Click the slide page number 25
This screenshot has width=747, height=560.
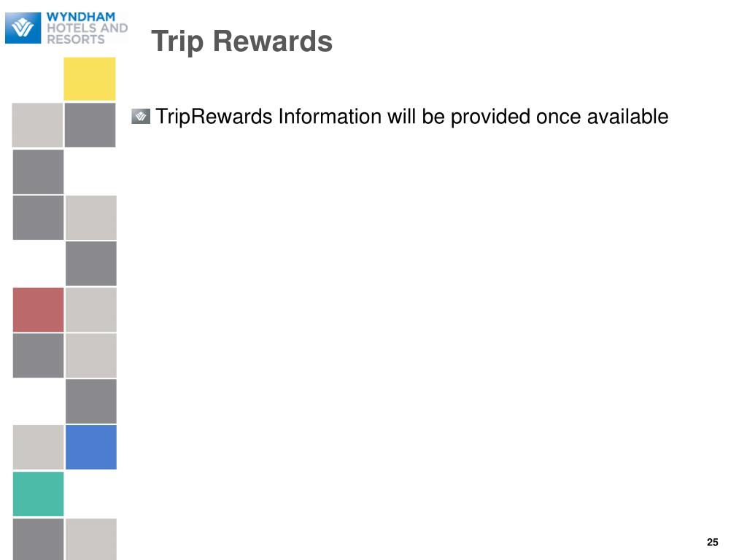[x=712, y=542]
